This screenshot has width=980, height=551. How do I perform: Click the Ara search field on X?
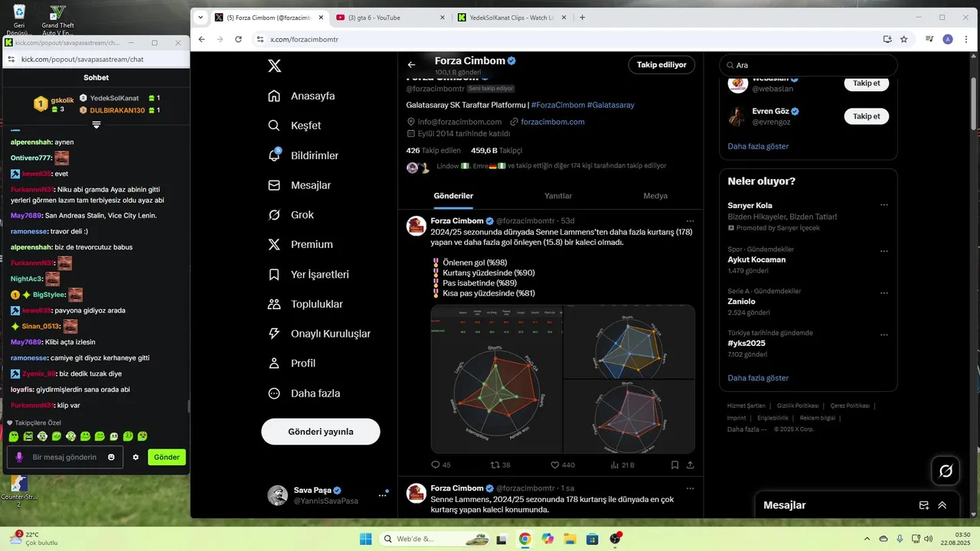point(808,65)
